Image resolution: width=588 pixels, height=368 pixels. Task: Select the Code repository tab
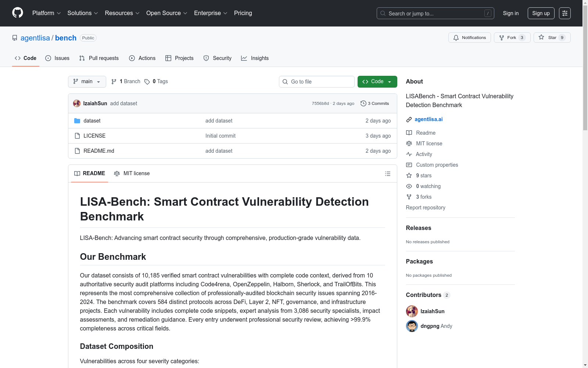pyautogui.click(x=26, y=58)
